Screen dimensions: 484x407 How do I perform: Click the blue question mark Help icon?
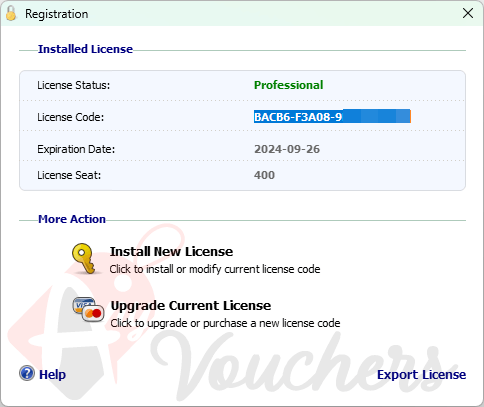[x=27, y=373]
